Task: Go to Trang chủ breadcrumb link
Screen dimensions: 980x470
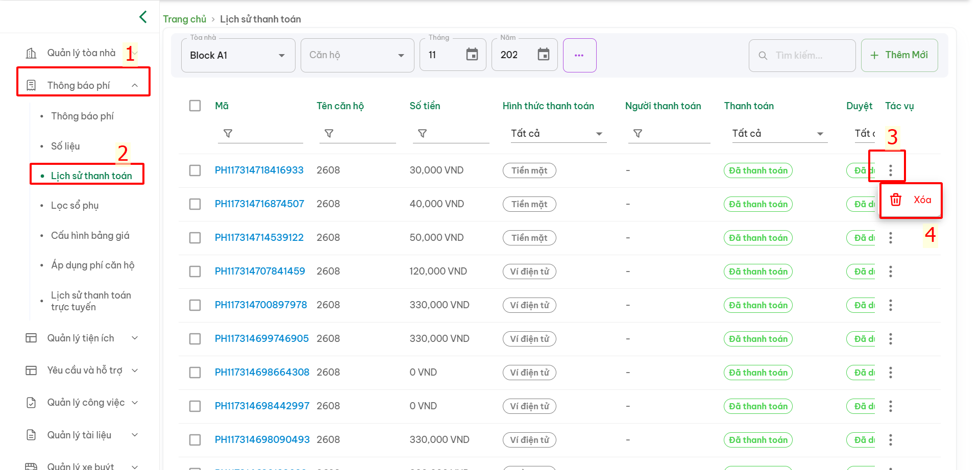Action: click(184, 19)
